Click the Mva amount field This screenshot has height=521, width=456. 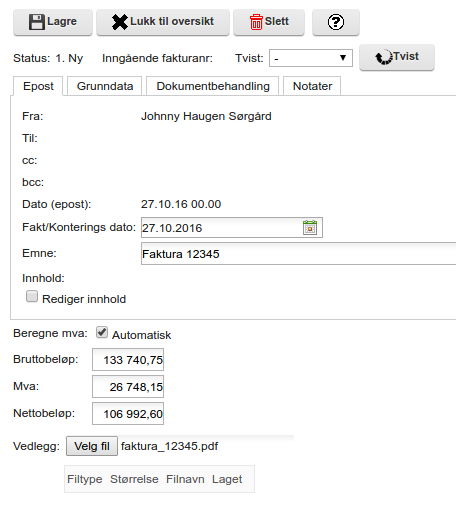pos(128,387)
